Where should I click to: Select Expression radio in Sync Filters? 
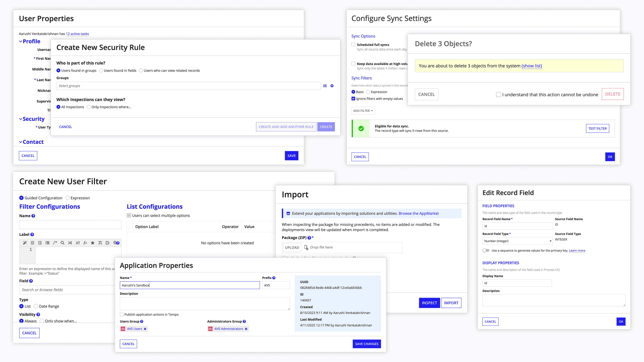[368, 92]
